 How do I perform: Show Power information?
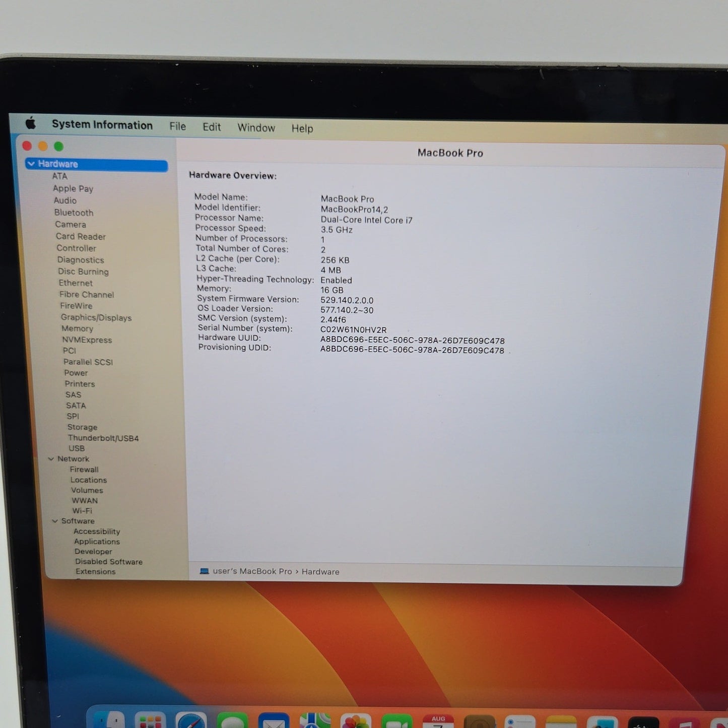tap(76, 373)
